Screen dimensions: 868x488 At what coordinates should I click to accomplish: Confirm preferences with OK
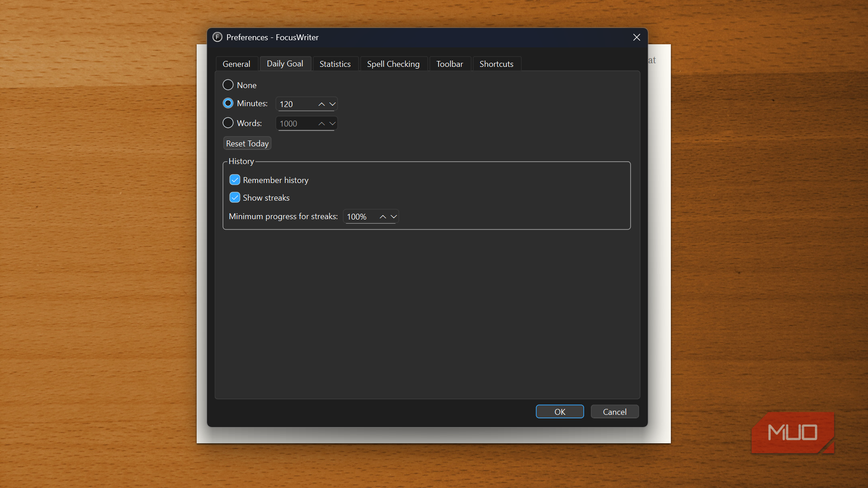(559, 411)
